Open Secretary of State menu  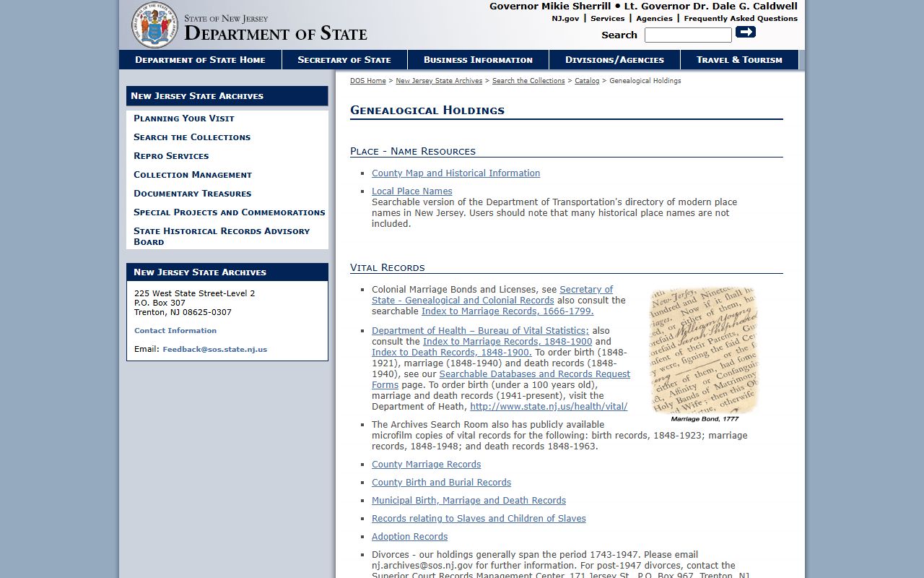[344, 59]
